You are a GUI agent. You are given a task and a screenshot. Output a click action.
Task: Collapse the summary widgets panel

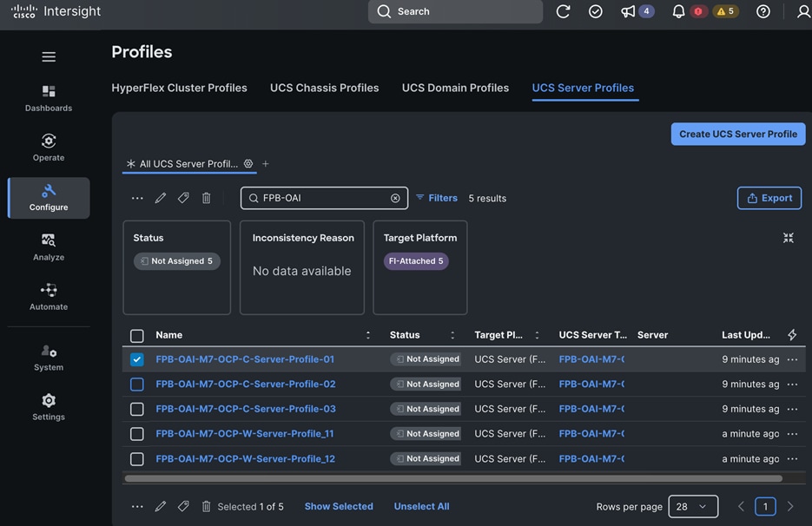tap(789, 238)
